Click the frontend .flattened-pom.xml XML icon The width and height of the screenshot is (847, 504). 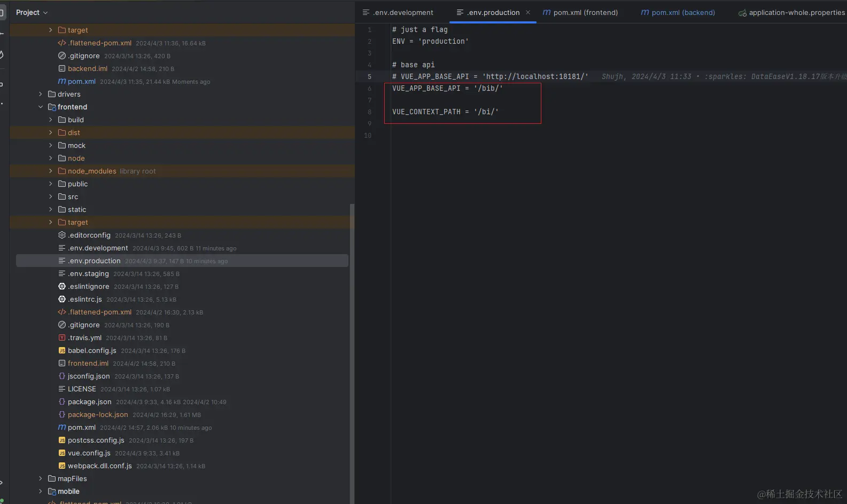62,312
